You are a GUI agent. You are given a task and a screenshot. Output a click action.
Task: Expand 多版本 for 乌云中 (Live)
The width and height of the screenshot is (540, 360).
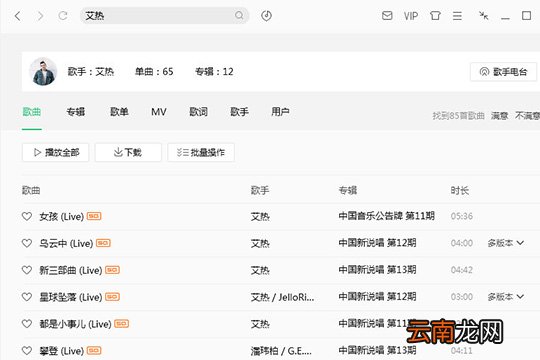[x=506, y=243]
